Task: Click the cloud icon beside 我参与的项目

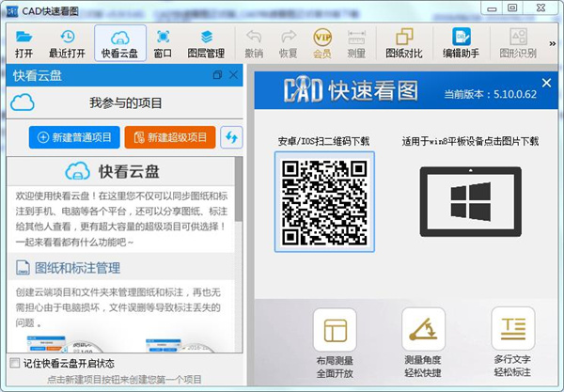Action: click(x=23, y=102)
